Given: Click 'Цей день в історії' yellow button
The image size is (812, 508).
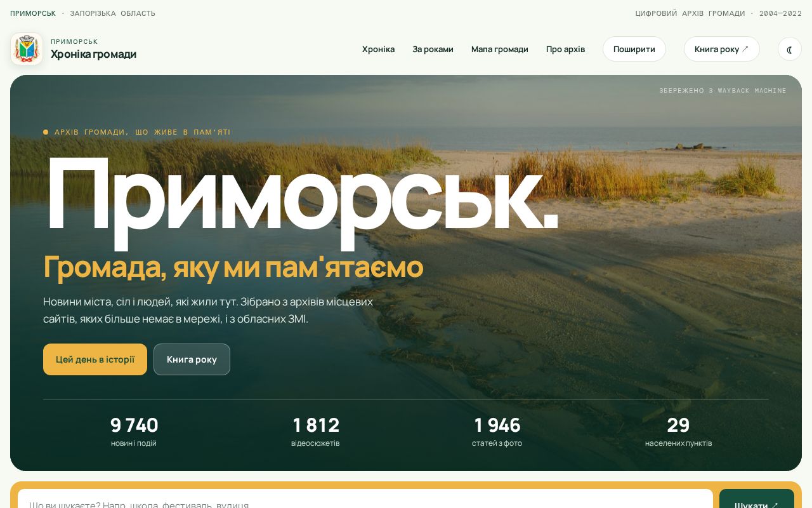Looking at the screenshot, I should [x=95, y=359].
